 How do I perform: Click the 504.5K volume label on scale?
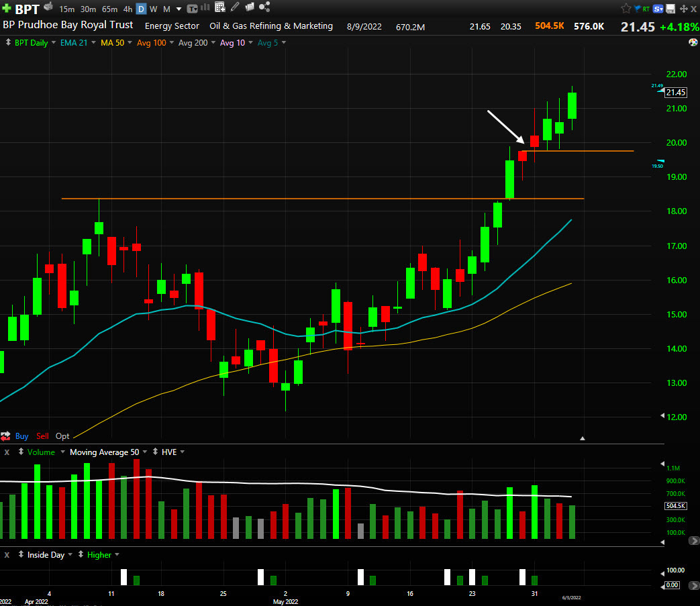point(675,505)
